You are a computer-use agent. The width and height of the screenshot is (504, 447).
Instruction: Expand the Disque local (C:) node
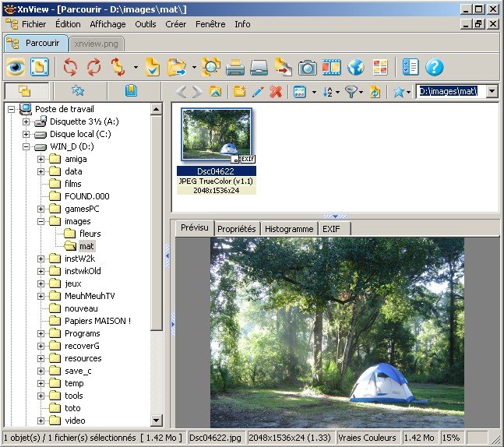pos(26,134)
